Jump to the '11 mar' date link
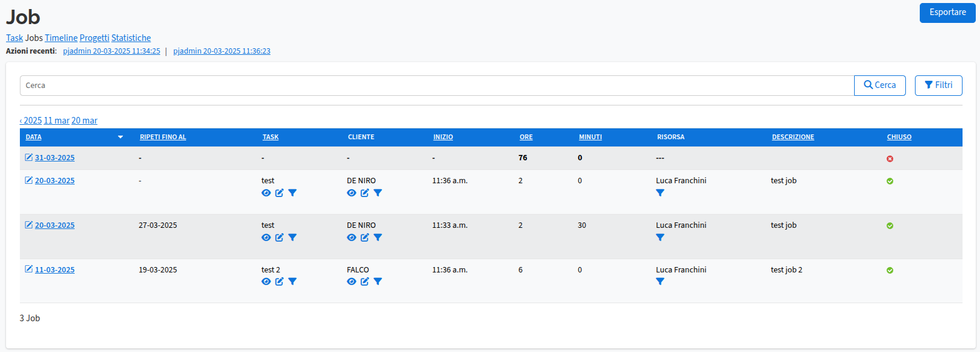 (57, 121)
